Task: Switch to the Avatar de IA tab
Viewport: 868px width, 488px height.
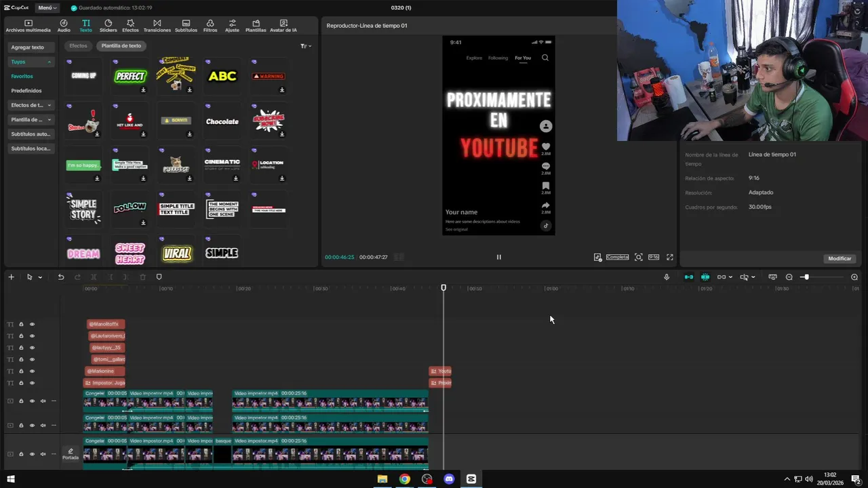Action: point(283,26)
